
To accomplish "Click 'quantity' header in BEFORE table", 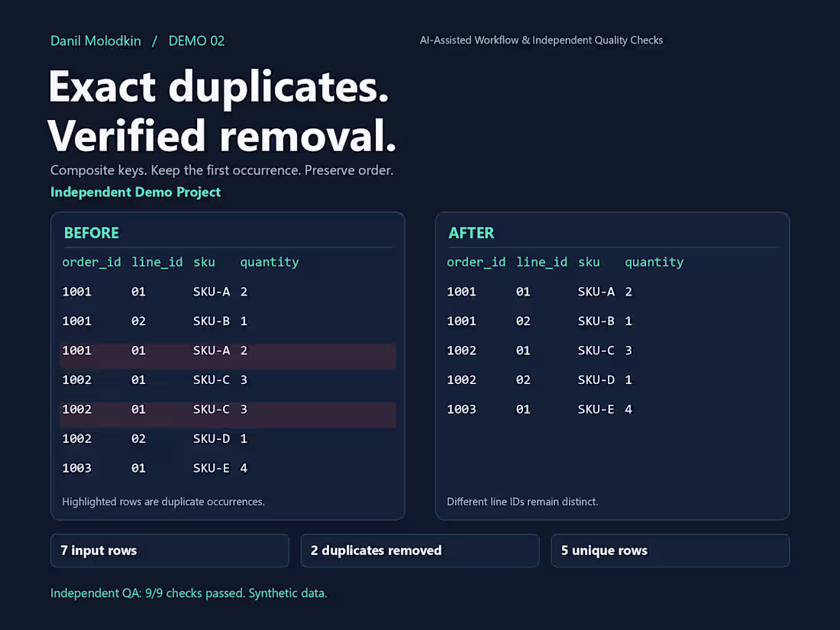I will tap(270, 263).
